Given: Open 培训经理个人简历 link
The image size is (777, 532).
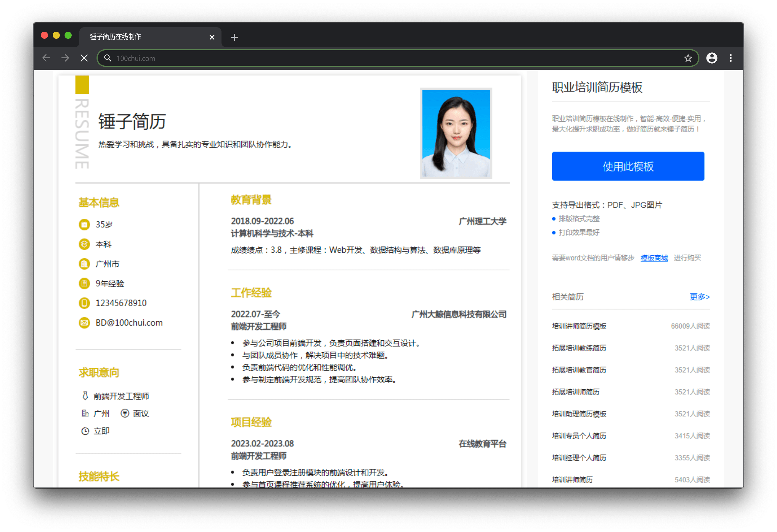Looking at the screenshot, I should click(579, 458).
